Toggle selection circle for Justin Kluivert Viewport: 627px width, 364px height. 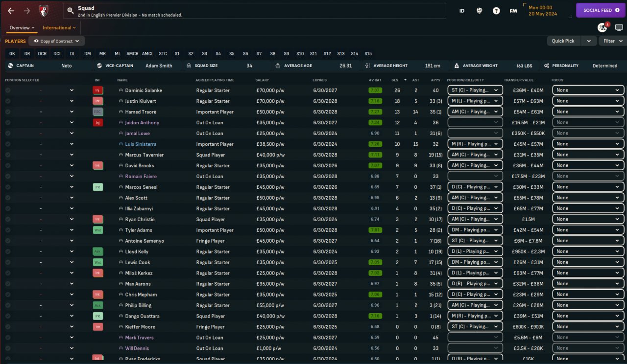[x=8, y=101]
